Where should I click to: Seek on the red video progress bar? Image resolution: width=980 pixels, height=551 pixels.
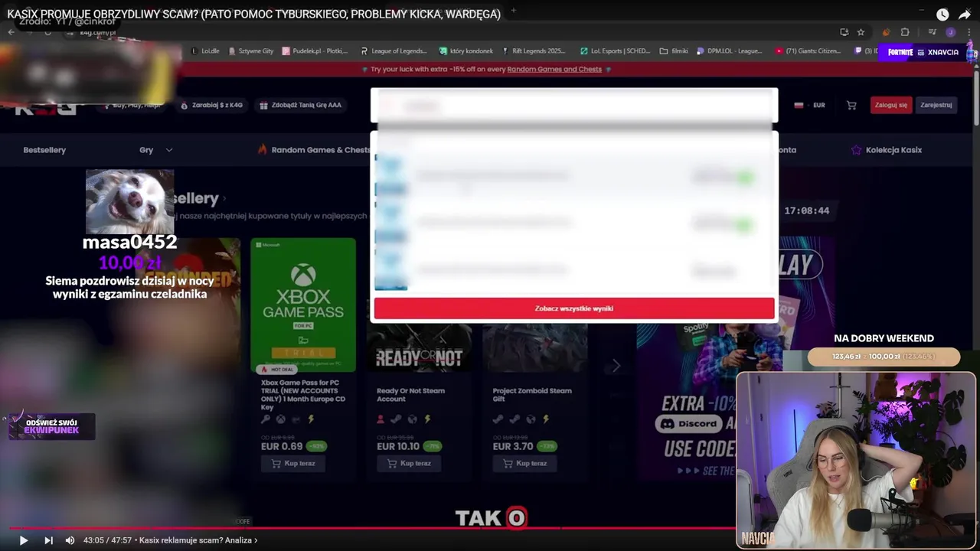[x=371, y=527]
